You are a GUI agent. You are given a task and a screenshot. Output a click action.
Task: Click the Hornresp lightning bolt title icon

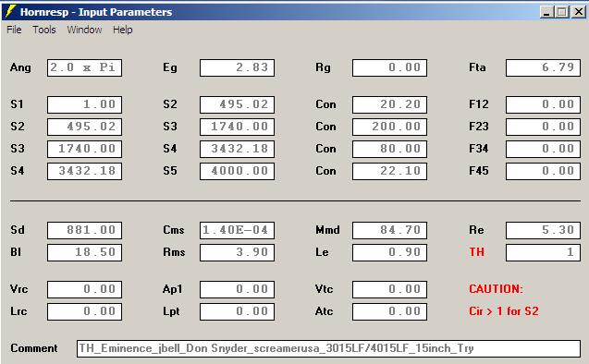(10, 12)
